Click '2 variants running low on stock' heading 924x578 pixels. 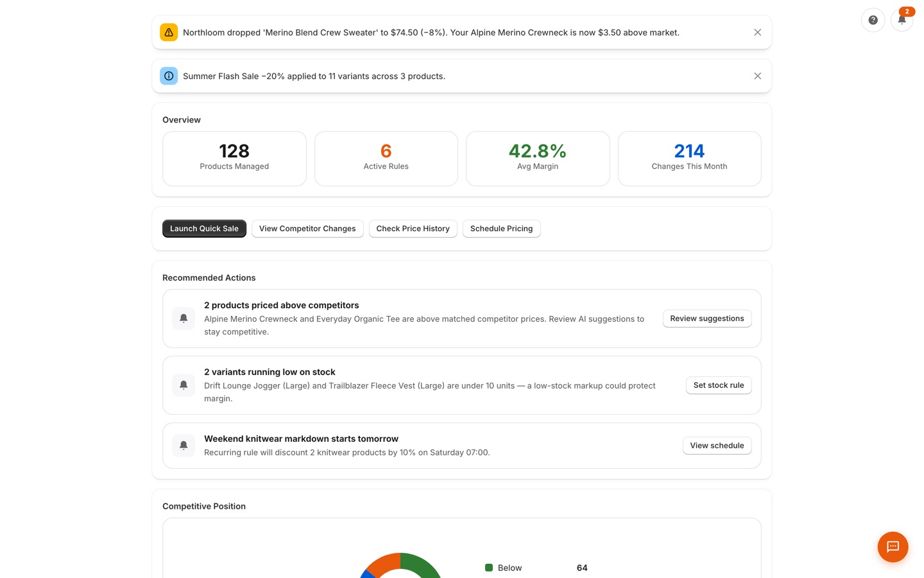click(269, 372)
